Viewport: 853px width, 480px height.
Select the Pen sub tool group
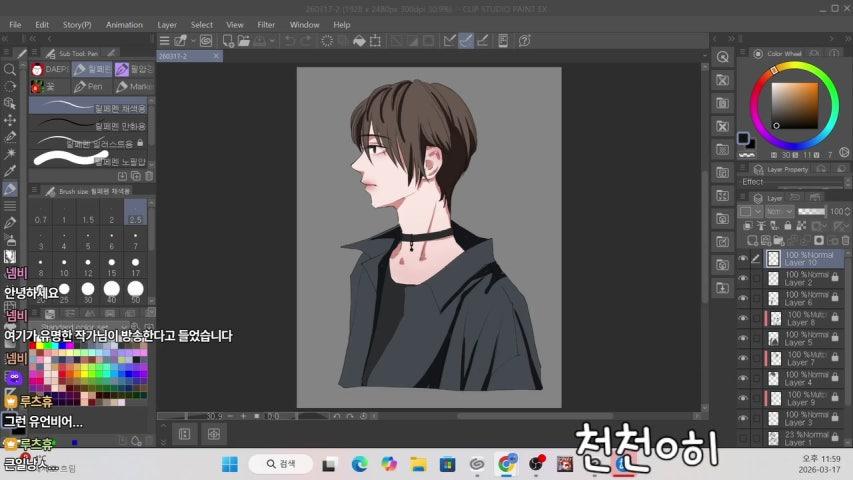pyautogui.click(x=89, y=87)
